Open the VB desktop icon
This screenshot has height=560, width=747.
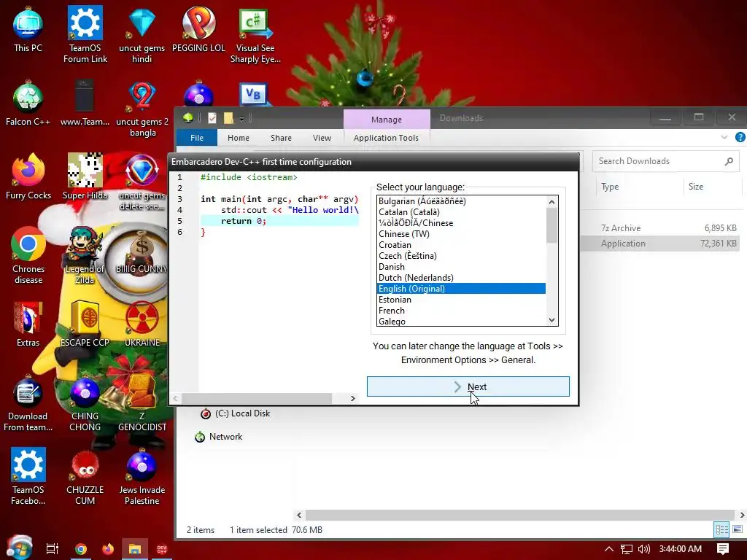click(x=255, y=94)
